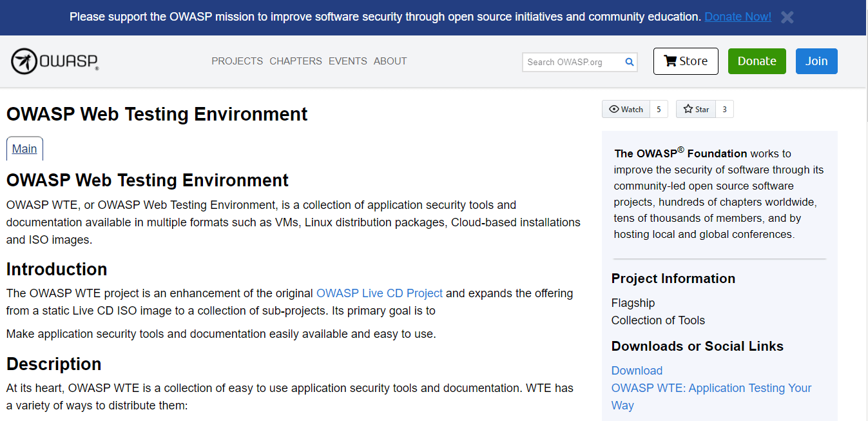
Task: Click the Flagship text
Action: pos(633,303)
